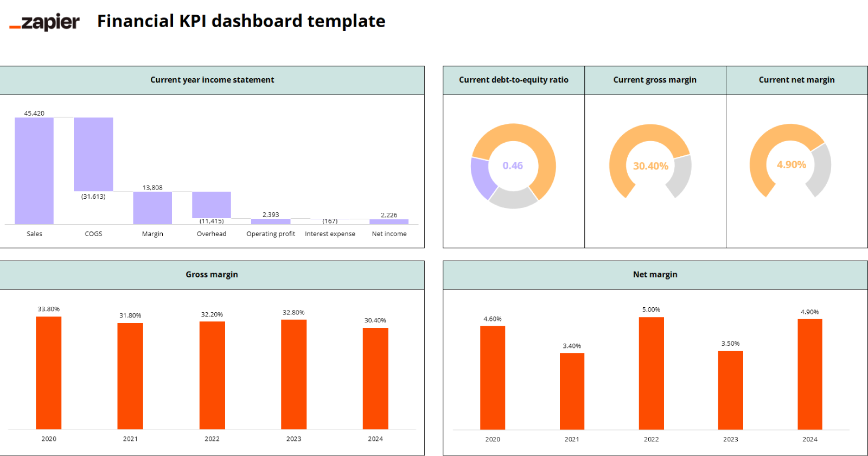This screenshot has width=868, height=456.
Task: Click the 4.90% label above the 2024 bar
Action: [x=810, y=312]
